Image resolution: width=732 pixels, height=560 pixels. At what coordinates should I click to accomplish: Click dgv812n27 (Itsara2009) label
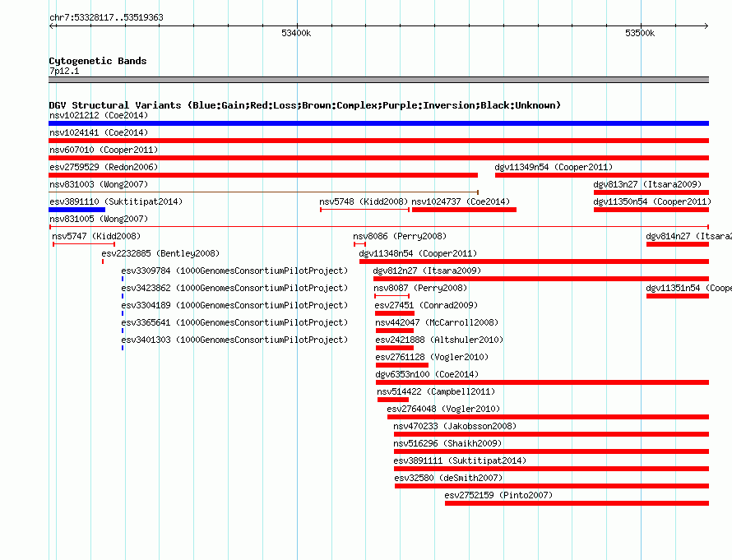427,271
